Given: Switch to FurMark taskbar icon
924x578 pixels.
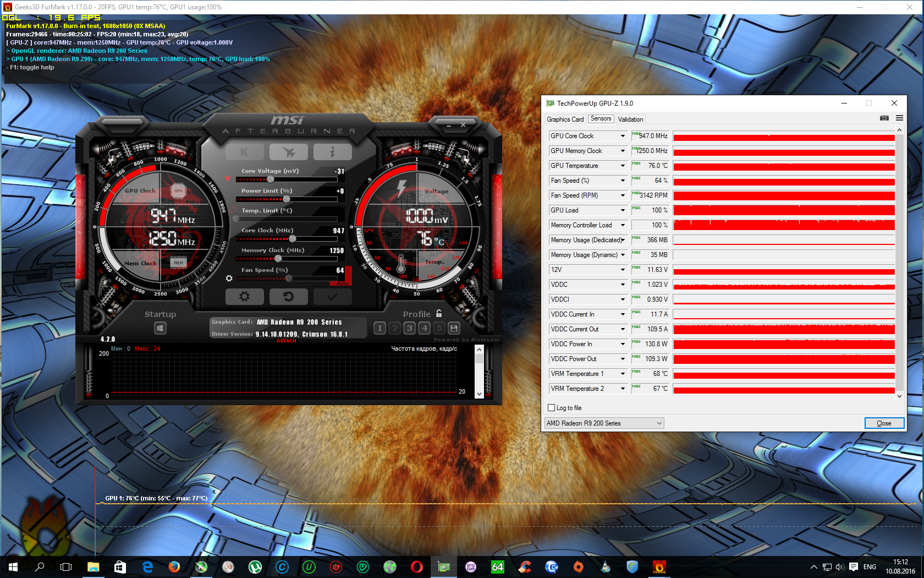Looking at the screenshot, I should click(x=659, y=566).
